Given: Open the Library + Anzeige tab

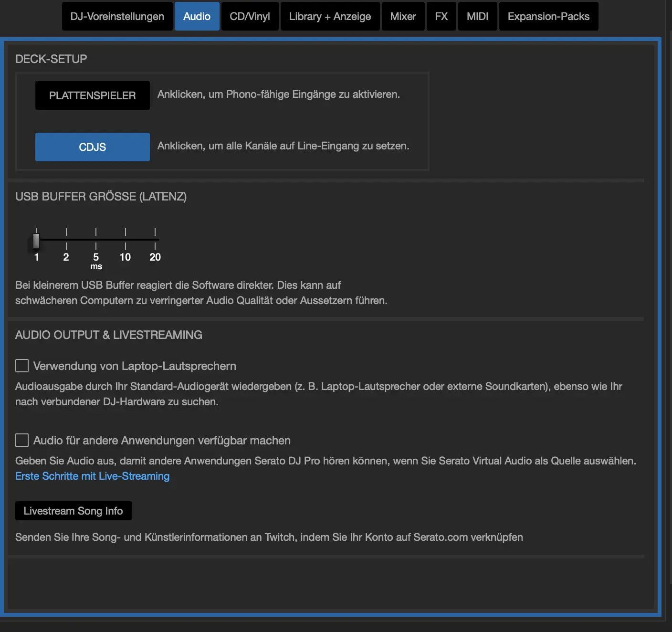Looking at the screenshot, I should 330,16.
